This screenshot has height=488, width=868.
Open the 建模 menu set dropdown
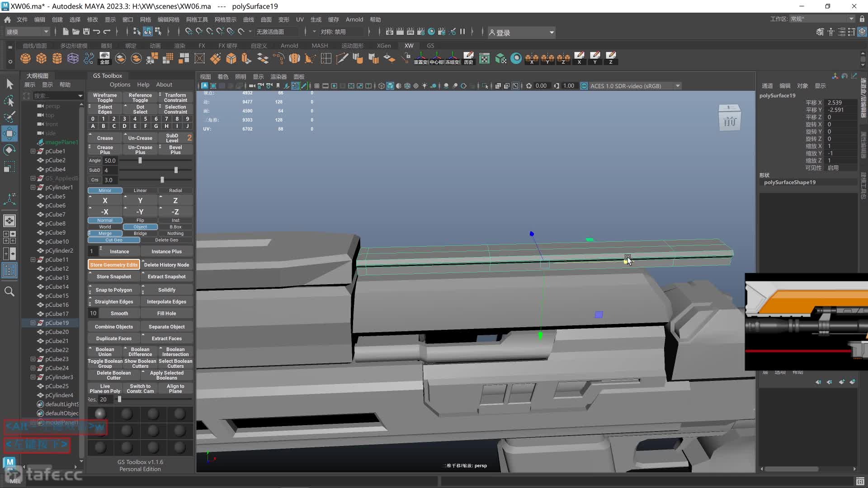point(27,32)
